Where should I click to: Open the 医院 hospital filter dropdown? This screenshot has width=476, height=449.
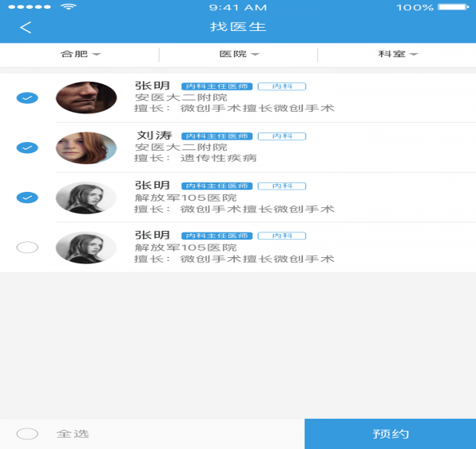[240, 54]
